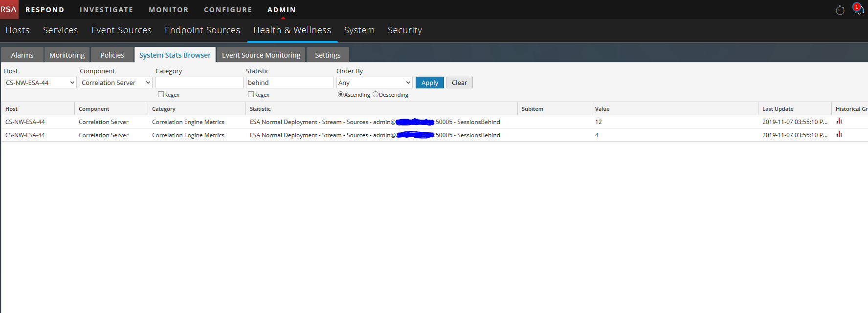Go to the CONFIGURE menu
The width and height of the screenshot is (868, 313).
point(228,10)
